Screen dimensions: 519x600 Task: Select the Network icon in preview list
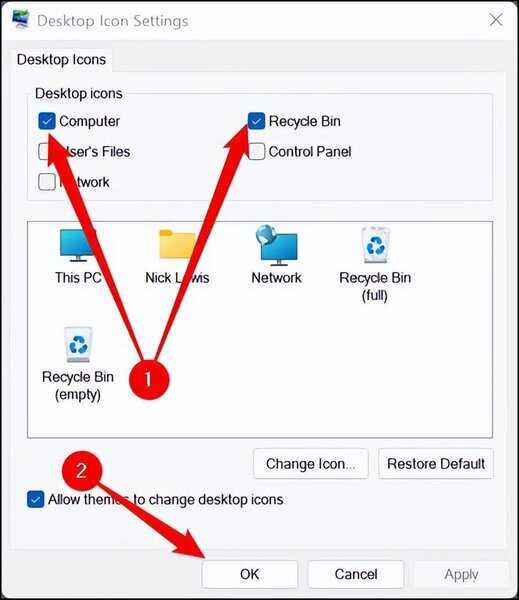(276, 245)
